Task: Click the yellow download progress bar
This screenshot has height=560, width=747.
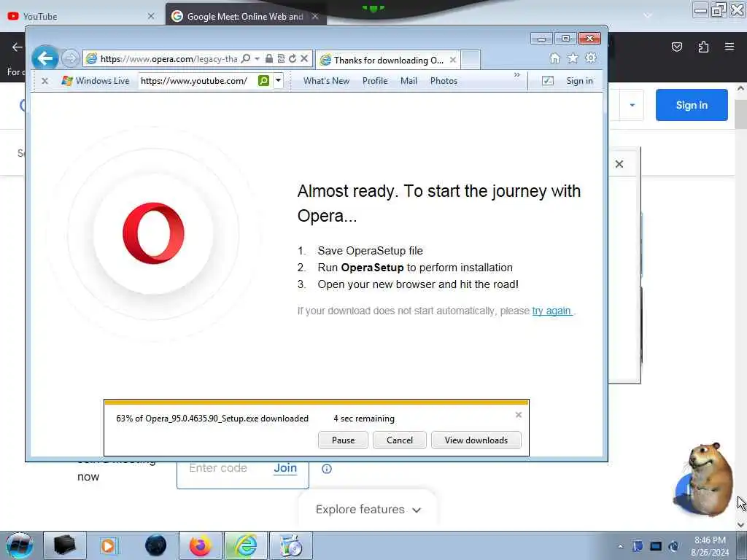Action: (317, 402)
